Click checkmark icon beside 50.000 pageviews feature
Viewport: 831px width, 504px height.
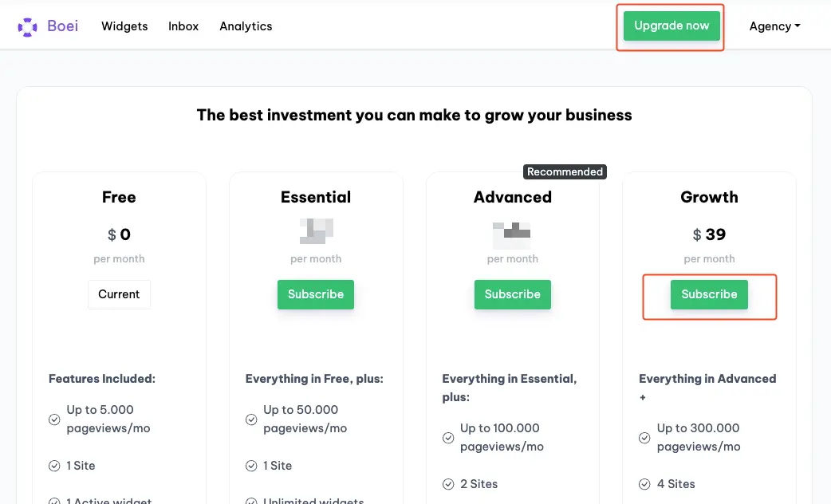click(251, 419)
